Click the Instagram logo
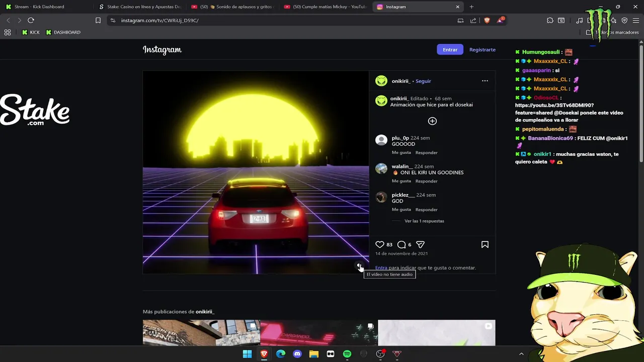Screen dimensions: 644x362 [162, 50]
